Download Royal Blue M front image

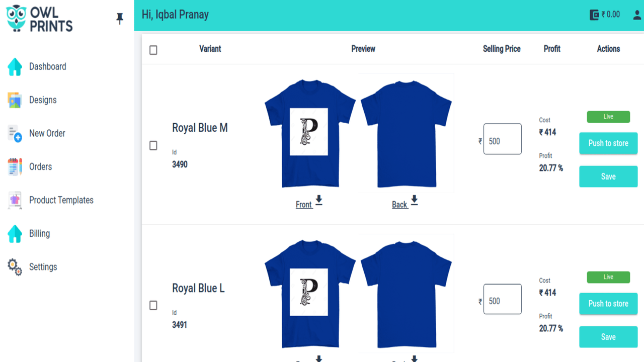tap(318, 200)
